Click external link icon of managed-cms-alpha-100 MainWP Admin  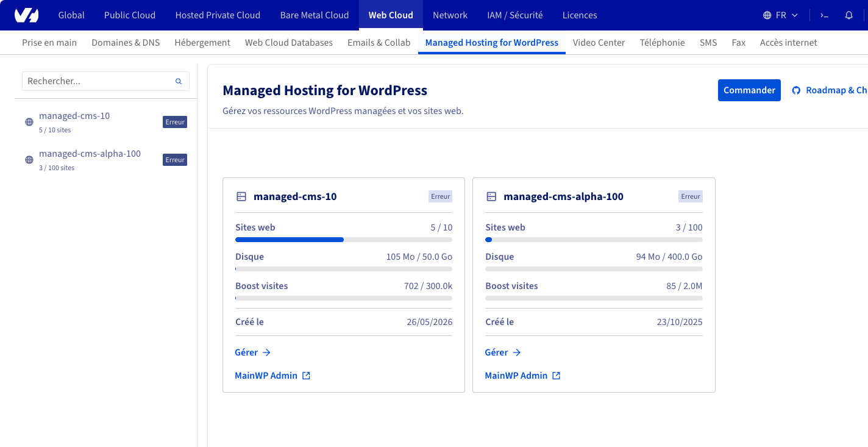pyautogui.click(x=557, y=376)
